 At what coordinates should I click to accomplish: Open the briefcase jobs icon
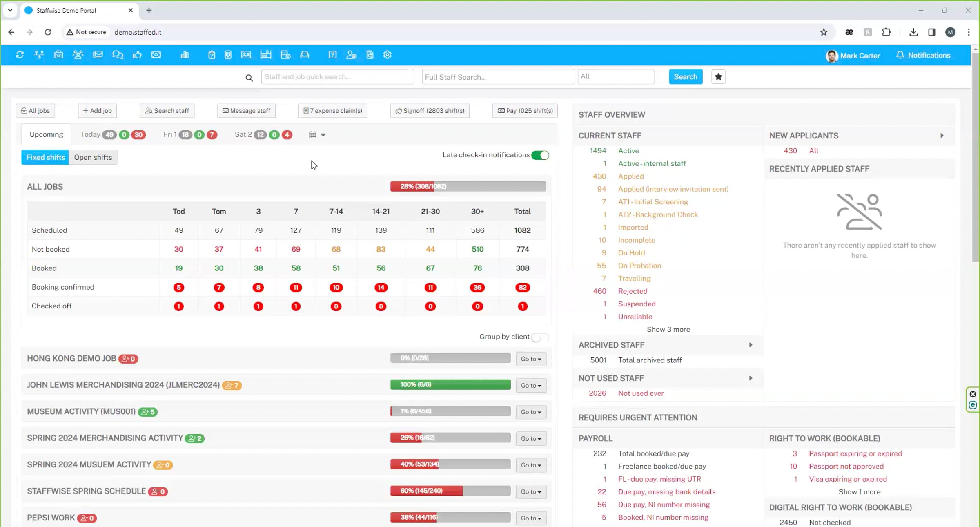(58, 55)
